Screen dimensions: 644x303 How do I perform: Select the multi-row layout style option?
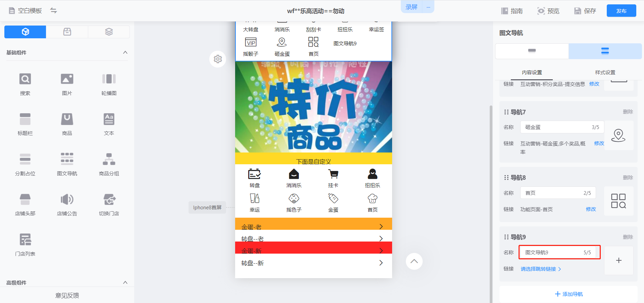point(605,51)
